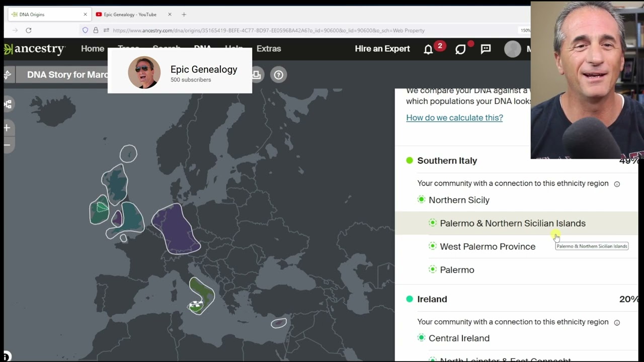Select West Palermo Province community
This screenshot has width=644, height=362.
point(488,246)
